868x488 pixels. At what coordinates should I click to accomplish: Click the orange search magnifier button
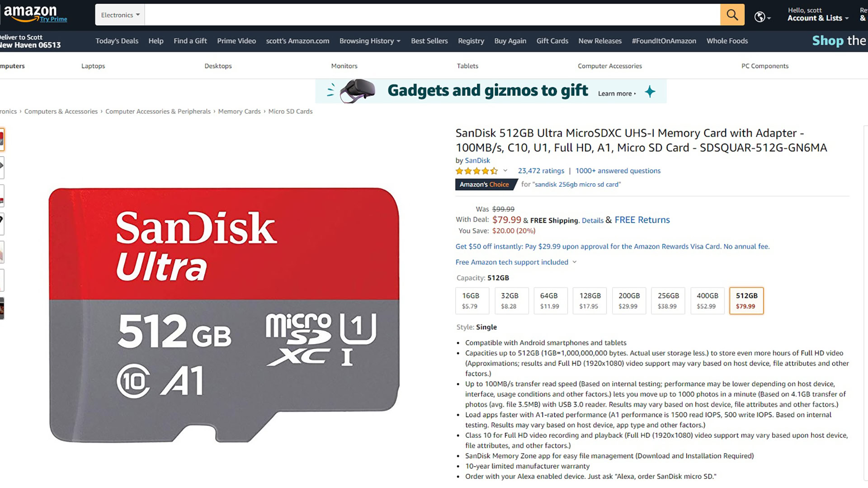(732, 15)
